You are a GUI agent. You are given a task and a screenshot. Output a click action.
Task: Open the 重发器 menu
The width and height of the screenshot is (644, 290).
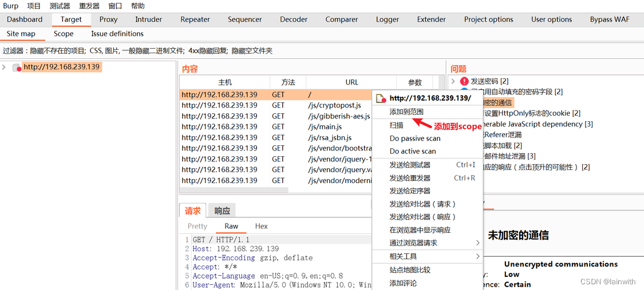(89, 6)
